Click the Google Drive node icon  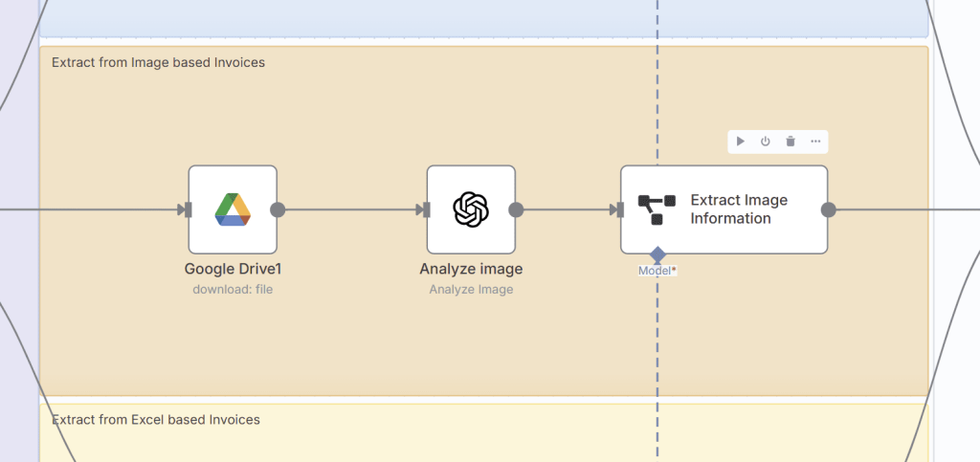click(x=232, y=209)
